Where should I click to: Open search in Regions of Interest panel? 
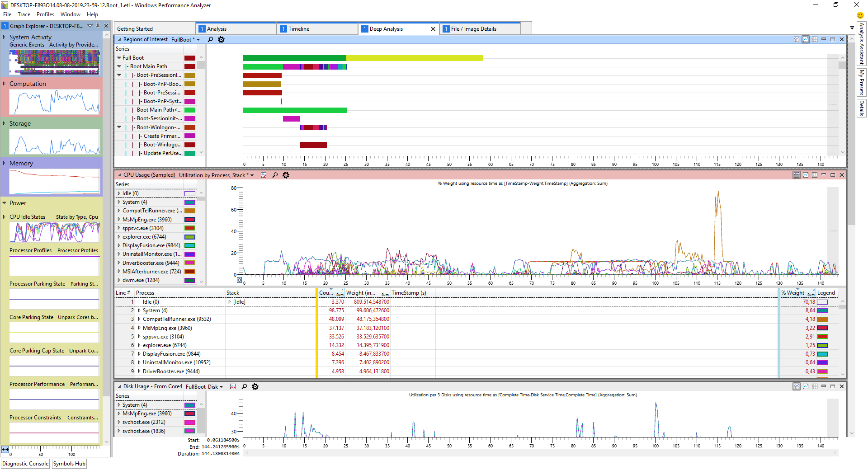pos(210,40)
